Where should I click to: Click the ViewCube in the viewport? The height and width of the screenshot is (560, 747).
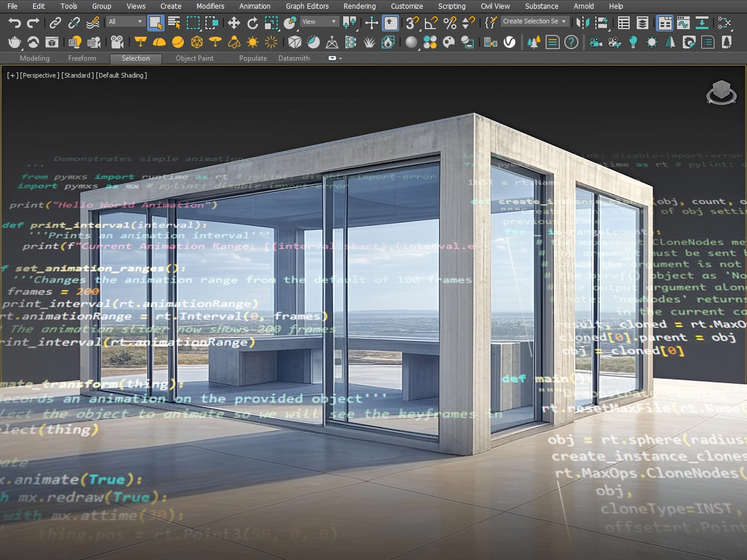pyautogui.click(x=721, y=92)
